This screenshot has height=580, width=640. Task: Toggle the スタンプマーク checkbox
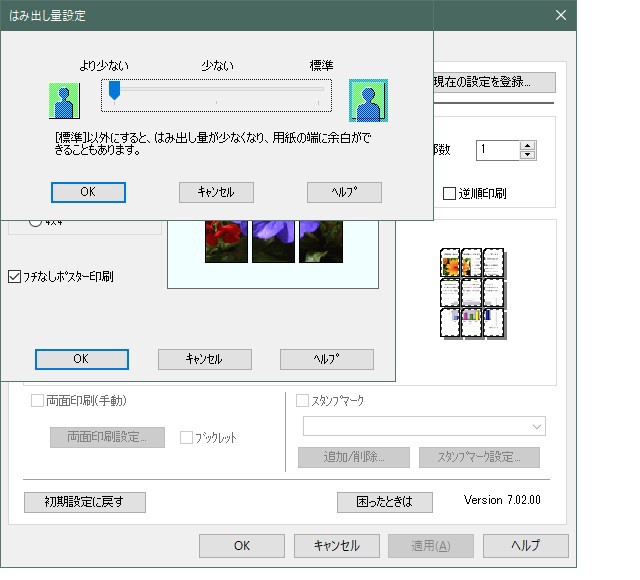click(x=304, y=401)
